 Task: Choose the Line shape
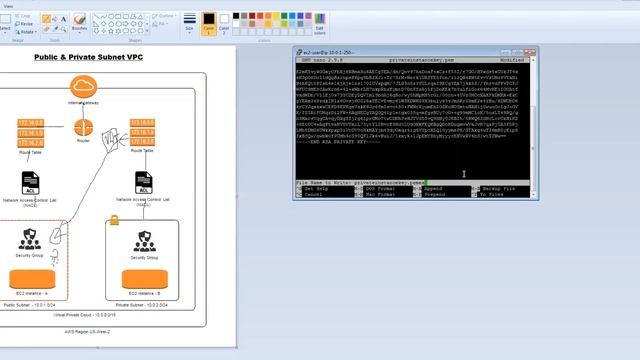96,16
